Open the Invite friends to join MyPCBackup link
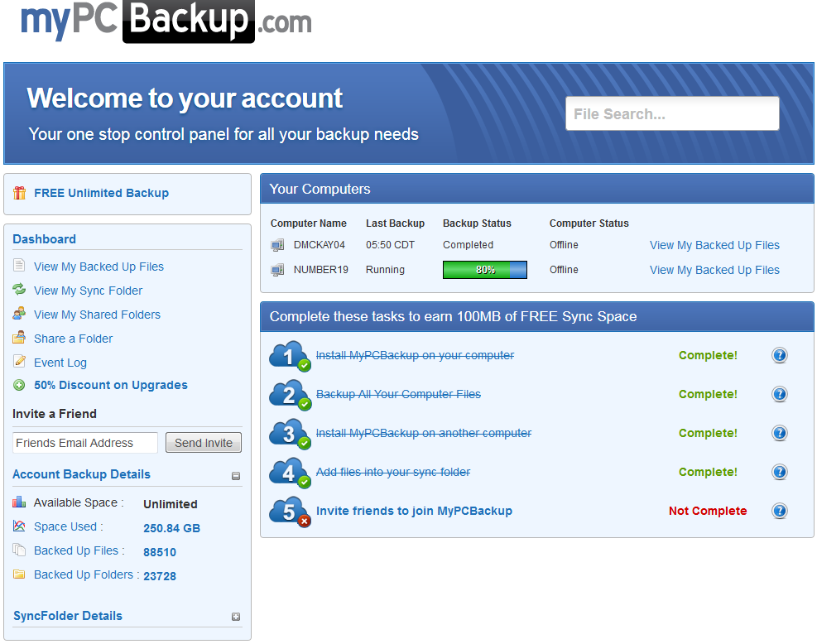 (x=414, y=511)
